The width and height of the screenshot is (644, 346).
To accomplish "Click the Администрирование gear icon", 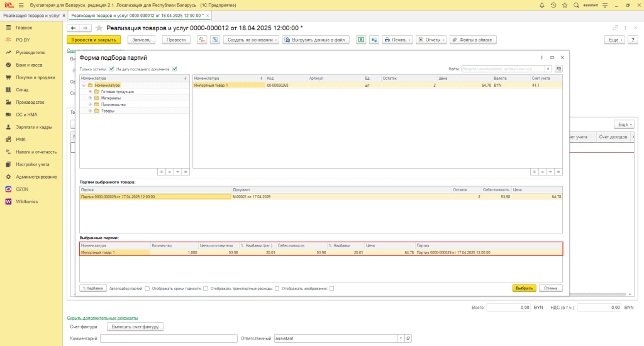I will tap(8, 177).
